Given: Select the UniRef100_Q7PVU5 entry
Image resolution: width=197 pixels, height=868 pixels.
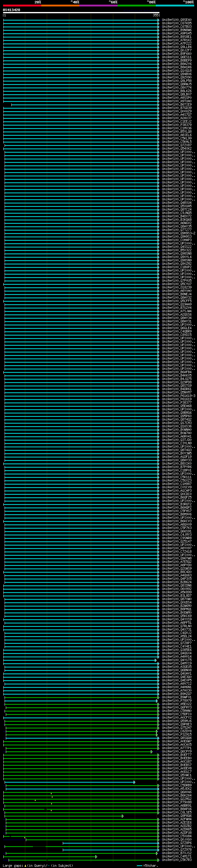Looking at the screenshot, I should click(x=177, y=281).
